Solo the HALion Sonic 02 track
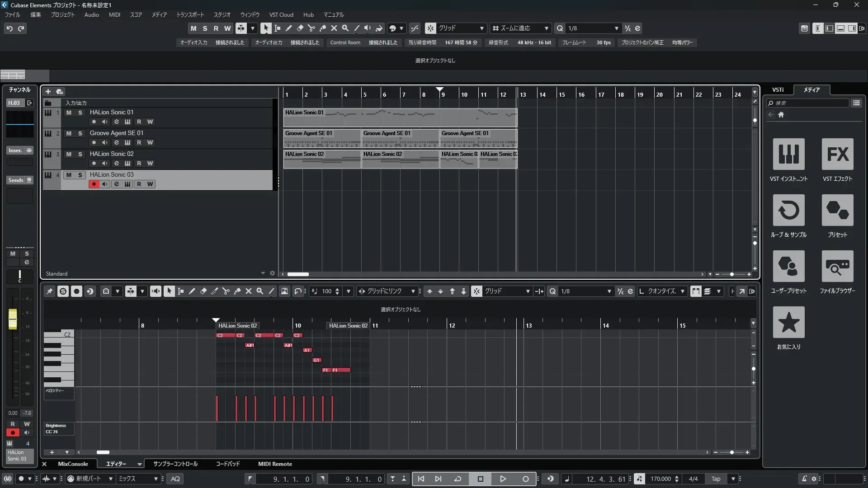 (x=80, y=154)
